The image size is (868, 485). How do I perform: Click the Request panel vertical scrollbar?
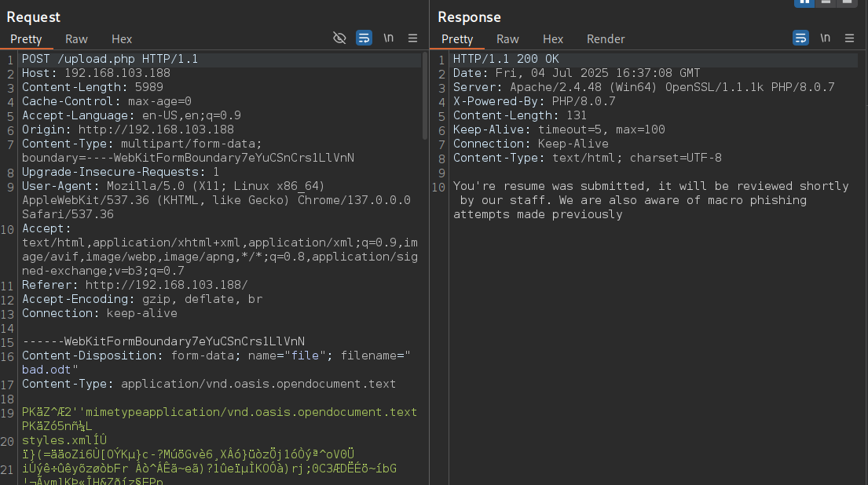click(425, 95)
